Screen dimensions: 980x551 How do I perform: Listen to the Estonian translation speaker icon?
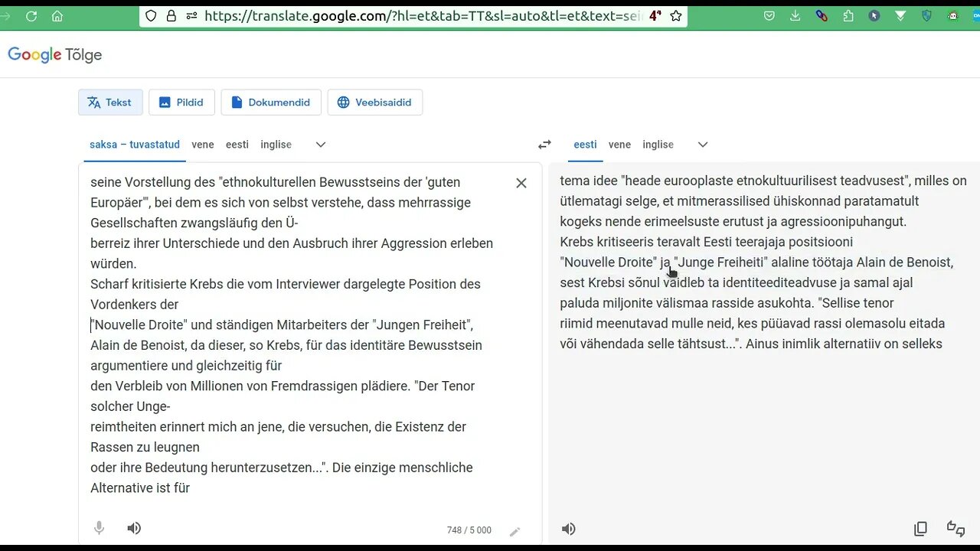point(568,529)
